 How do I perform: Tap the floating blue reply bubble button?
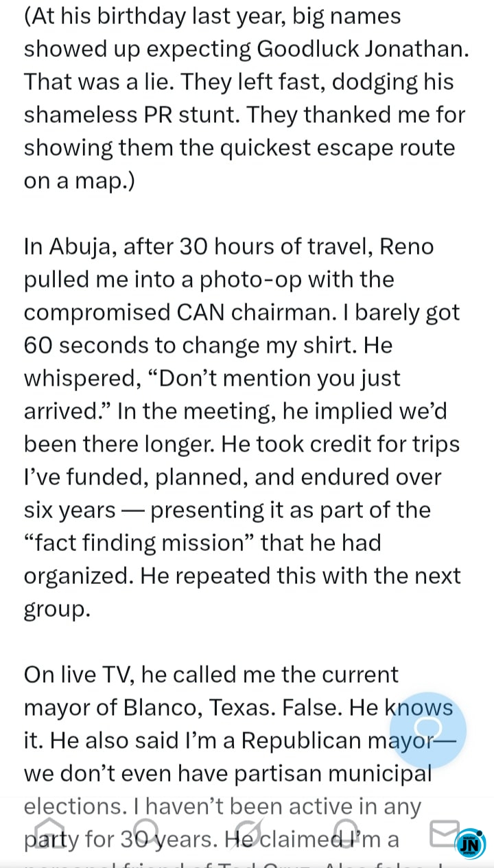tap(428, 729)
